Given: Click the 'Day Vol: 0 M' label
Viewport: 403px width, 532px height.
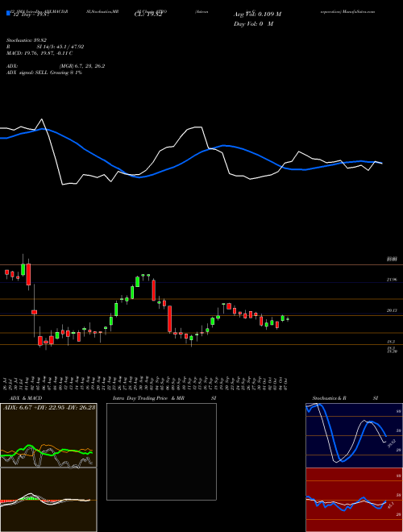Looking at the screenshot, I should tap(253, 24).
